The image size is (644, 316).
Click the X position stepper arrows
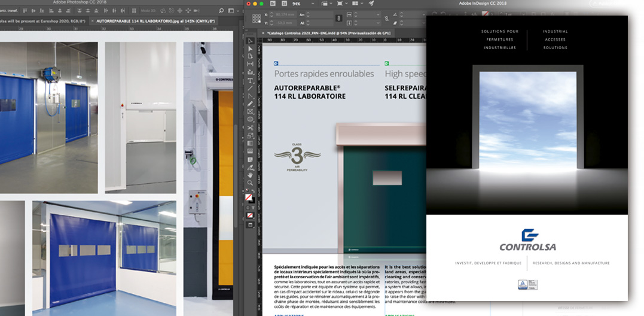(271, 15)
